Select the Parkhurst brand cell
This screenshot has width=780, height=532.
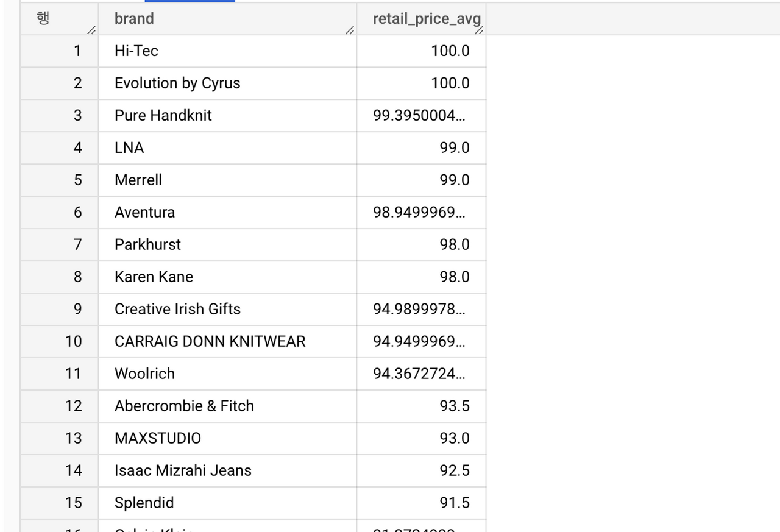(x=227, y=245)
